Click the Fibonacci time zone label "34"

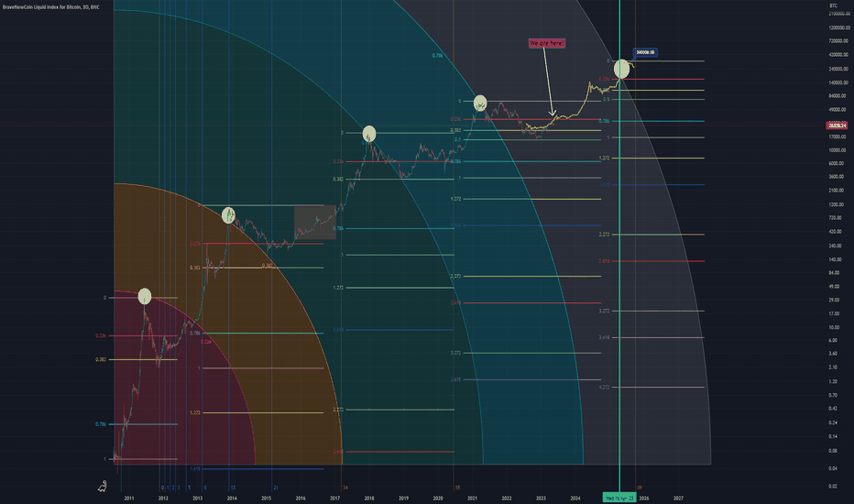click(x=345, y=488)
